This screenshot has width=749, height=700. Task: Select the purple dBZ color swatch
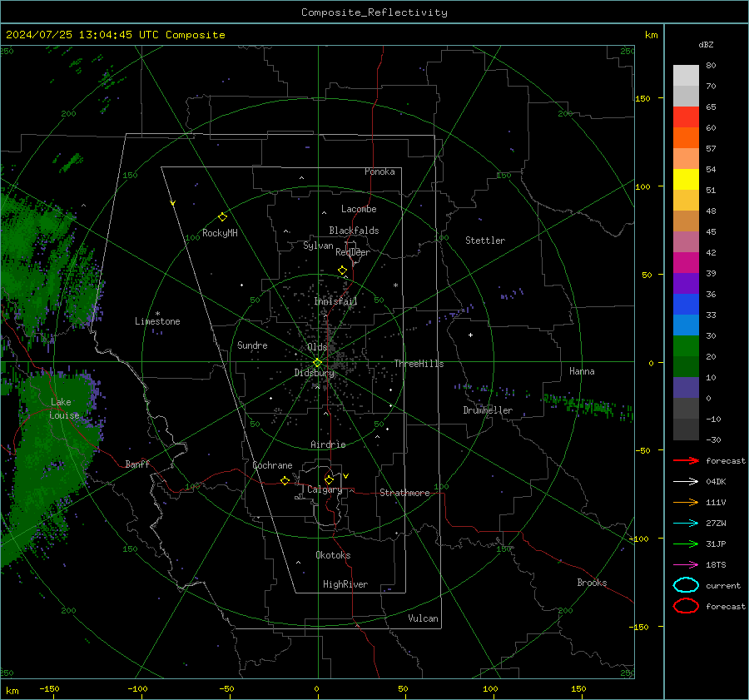pyautogui.click(x=686, y=283)
